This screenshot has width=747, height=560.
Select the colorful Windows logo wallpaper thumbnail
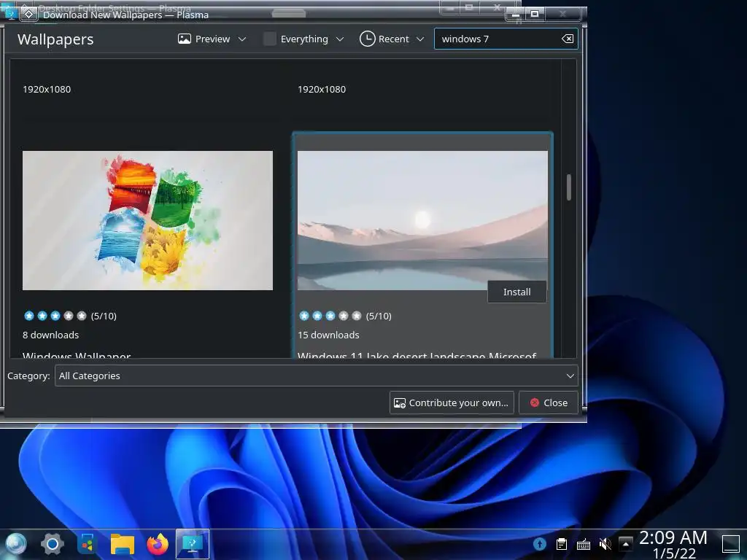pyautogui.click(x=147, y=220)
